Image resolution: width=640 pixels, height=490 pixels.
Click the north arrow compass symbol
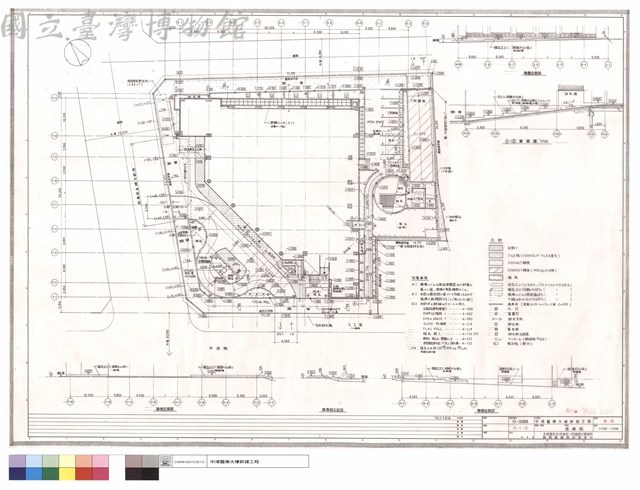click(x=78, y=53)
